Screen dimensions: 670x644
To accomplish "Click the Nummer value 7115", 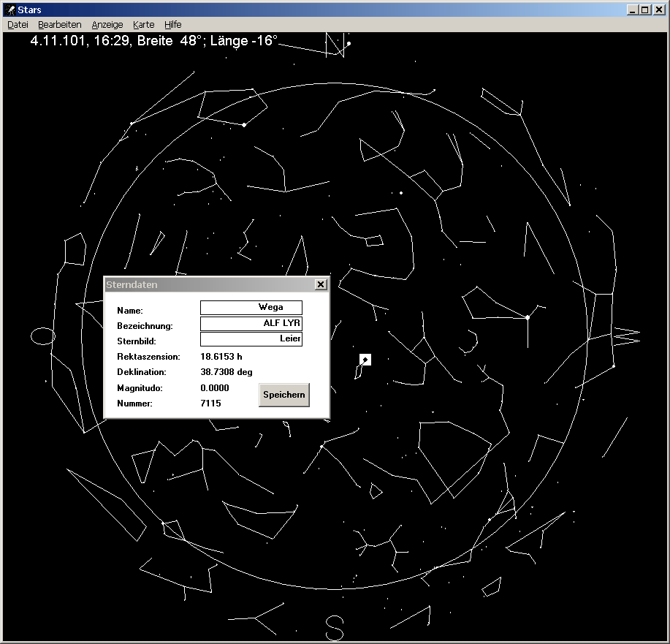I will coord(210,404).
